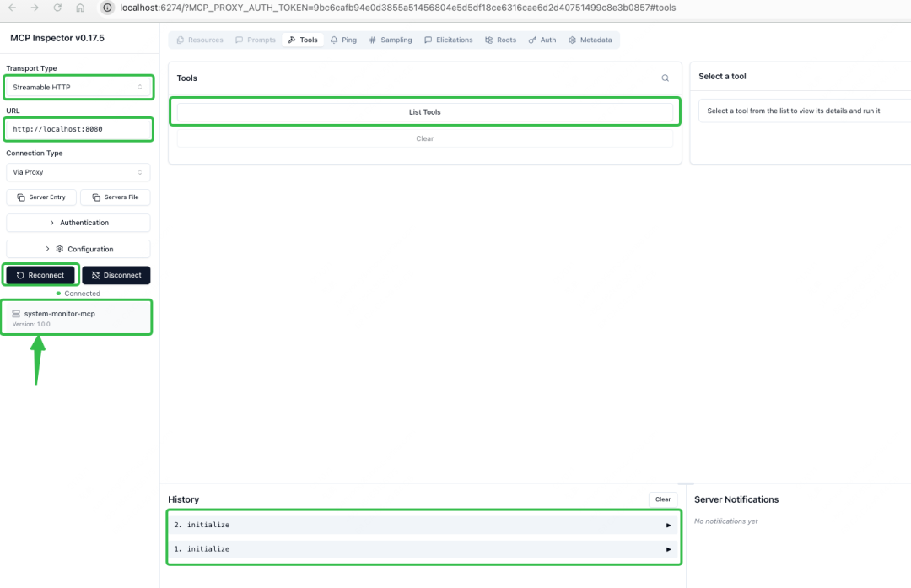Select the browser address bar URL
911x588 pixels.
[397, 8]
